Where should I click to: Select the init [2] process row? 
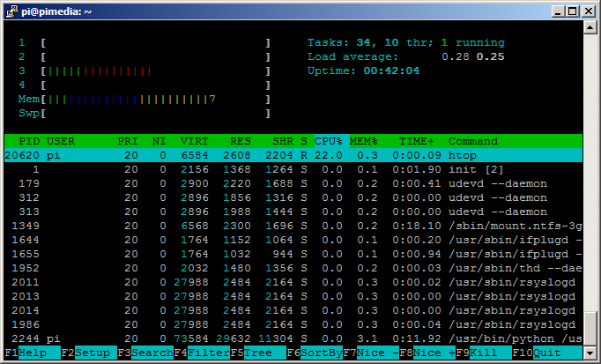(x=293, y=169)
